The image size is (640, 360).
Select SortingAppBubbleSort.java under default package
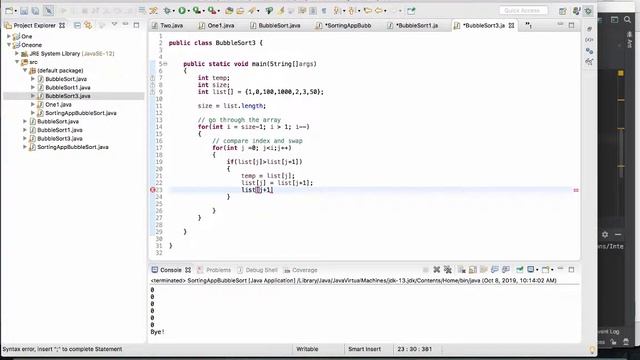tap(81, 113)
